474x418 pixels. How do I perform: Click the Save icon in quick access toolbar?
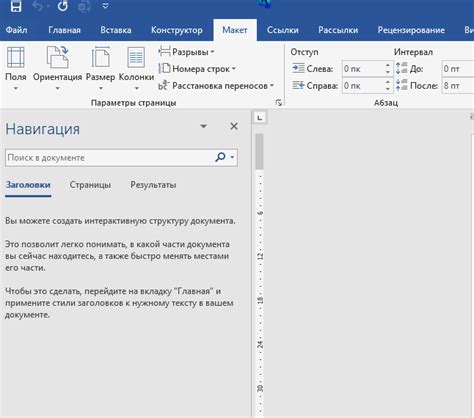[16, 6]
